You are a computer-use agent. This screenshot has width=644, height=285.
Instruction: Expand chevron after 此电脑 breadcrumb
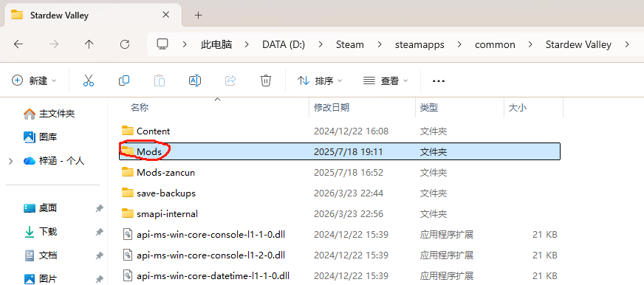pos(247,44)
